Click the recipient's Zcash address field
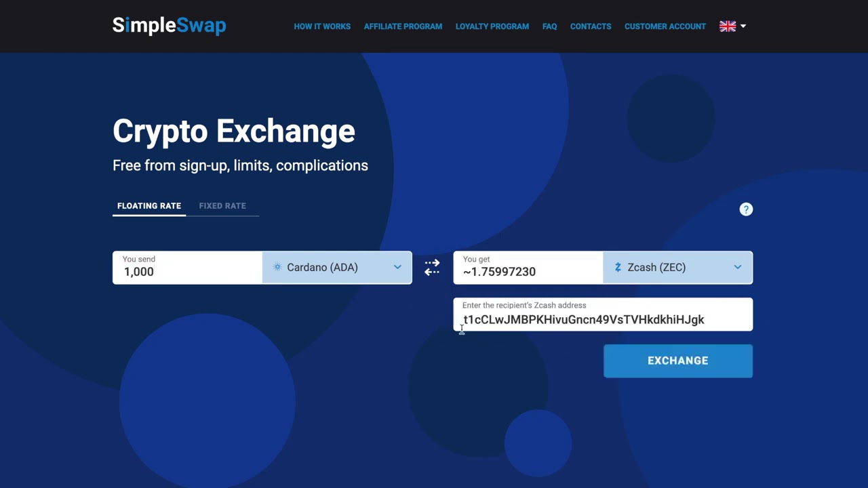This screenshot has width=868, height=488. click(x=603, y=314)
